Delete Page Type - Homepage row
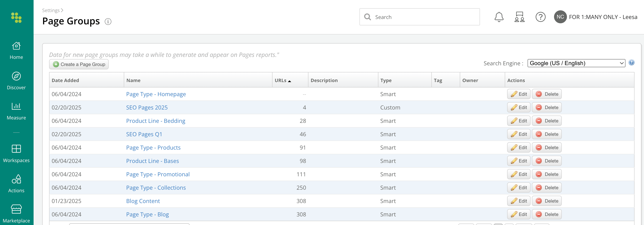 tap(547, 94)
